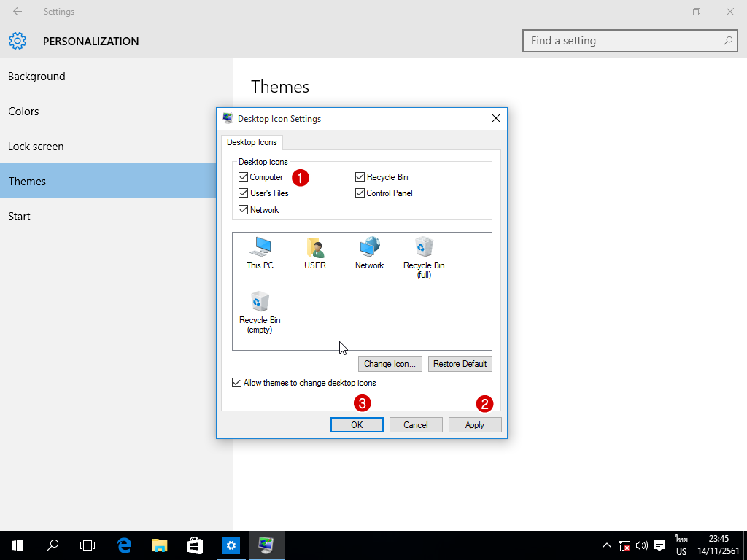Show hidden icons in system tray
This screenshot has width=747, height=560.
(x=606, y=545)
